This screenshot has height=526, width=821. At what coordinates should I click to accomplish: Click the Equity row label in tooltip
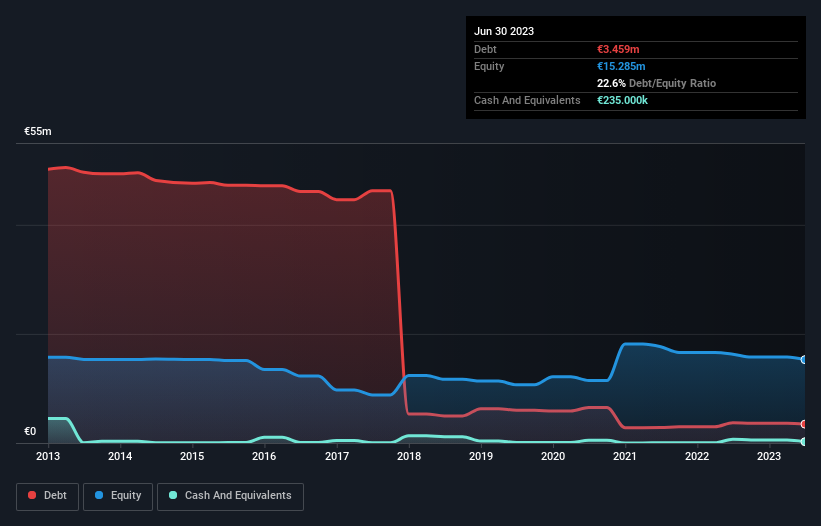[489, 66]
